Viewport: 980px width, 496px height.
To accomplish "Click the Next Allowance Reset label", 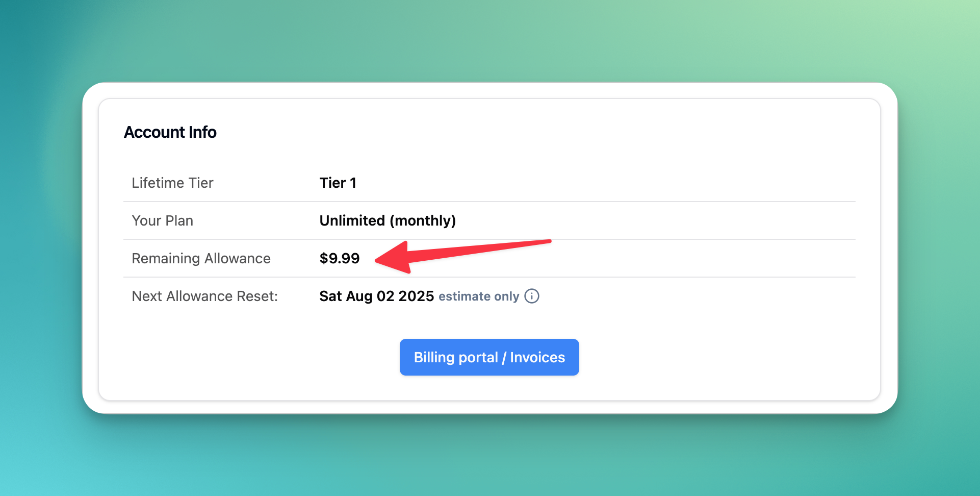I will (204, 296).
